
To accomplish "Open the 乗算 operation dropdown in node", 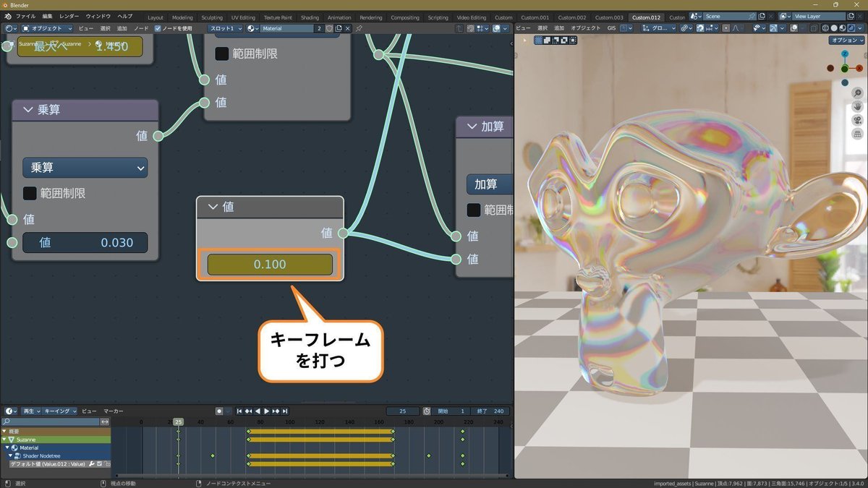I will point(85,167).
